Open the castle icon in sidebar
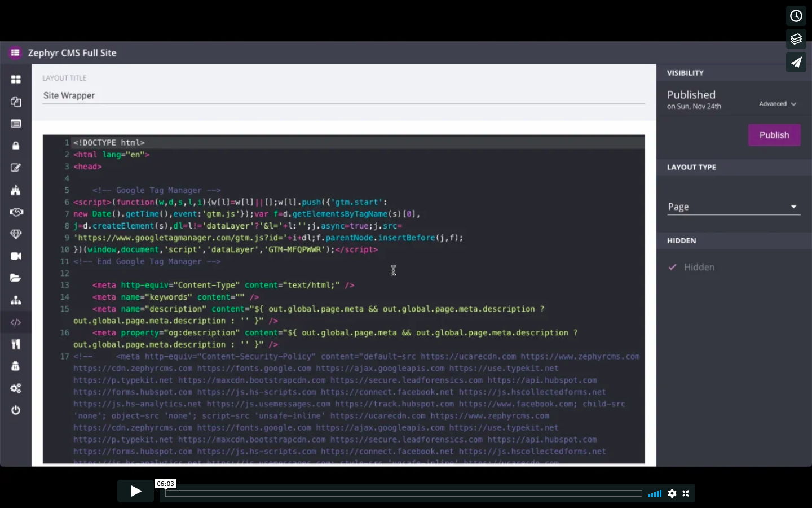812x508 pixels. pyautogui.click(x=16, y=190)
